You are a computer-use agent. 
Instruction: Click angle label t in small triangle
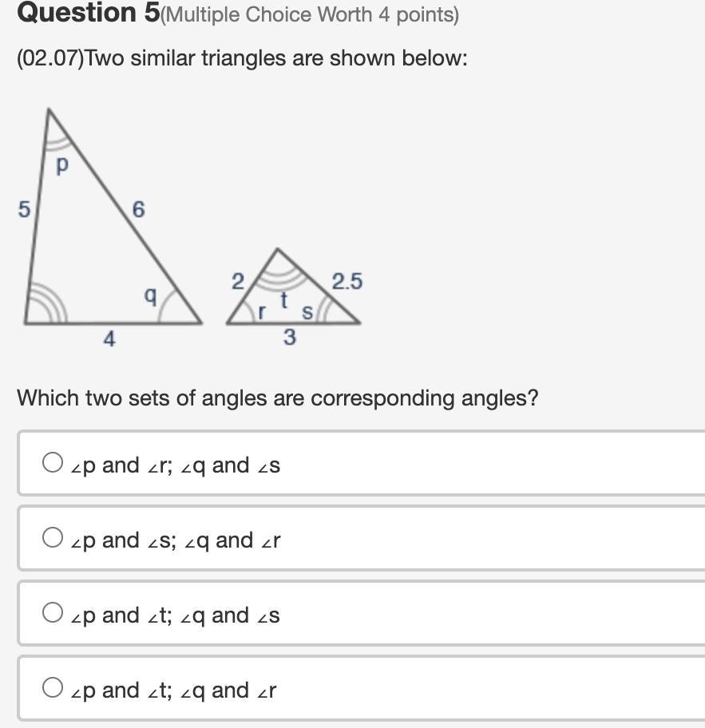point(283,300)
